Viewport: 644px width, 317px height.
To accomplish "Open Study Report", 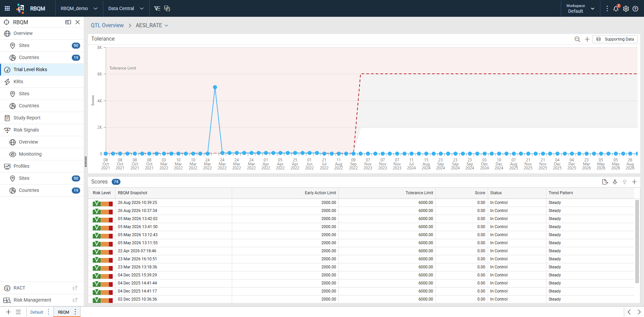I will pyautogui.click(x=42, y=118).
